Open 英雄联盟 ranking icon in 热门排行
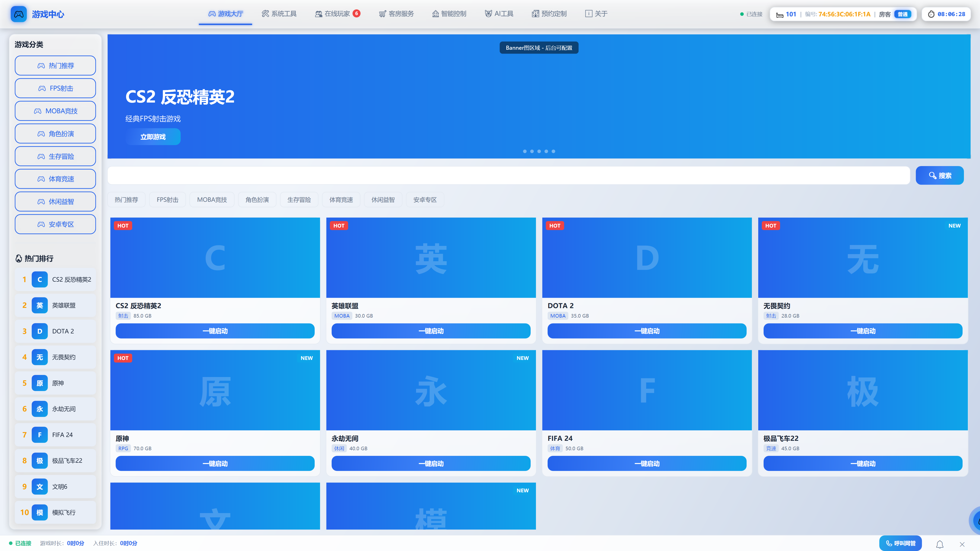Viewport: 980px width, 551px height. (40, 305)
